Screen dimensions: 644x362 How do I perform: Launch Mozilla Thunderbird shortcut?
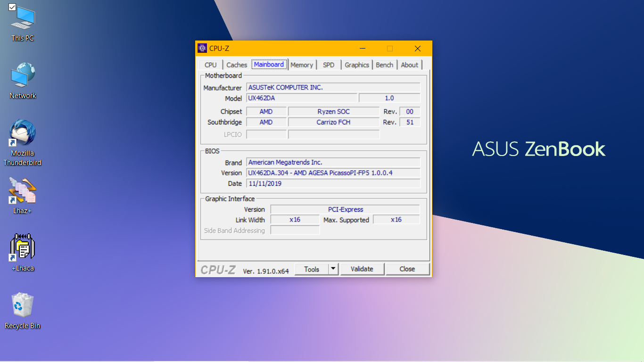(23, 143)
